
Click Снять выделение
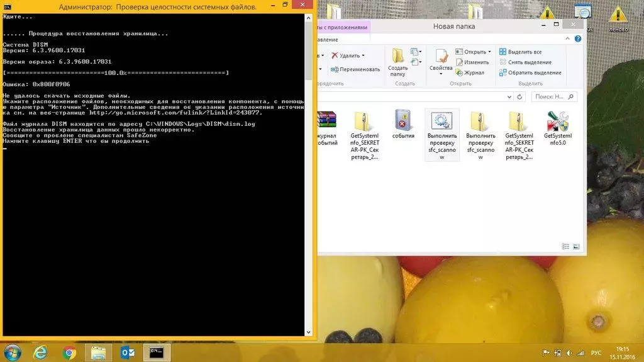coord(525,62)
